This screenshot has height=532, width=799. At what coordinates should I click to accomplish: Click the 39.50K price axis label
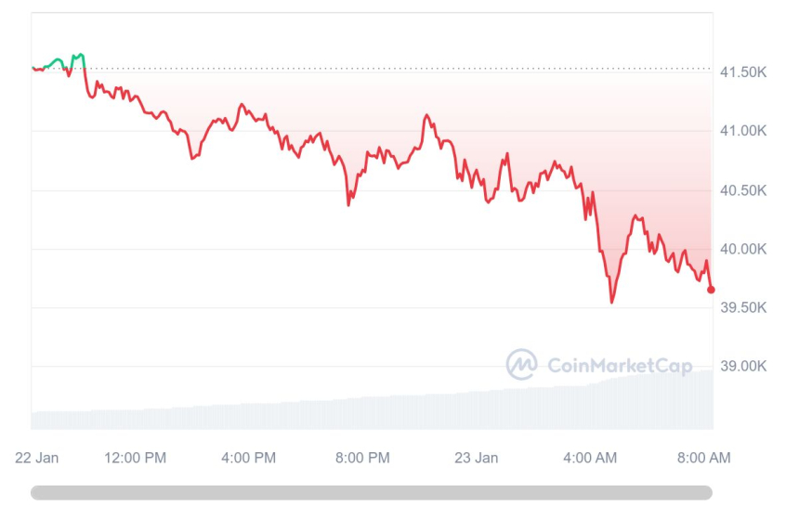point(742,307)
